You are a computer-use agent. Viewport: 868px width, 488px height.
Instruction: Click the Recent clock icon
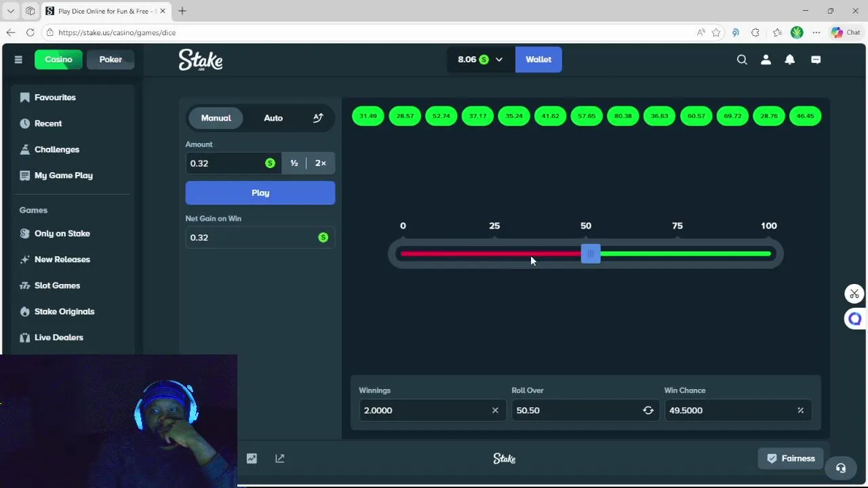tap(25, 123)
